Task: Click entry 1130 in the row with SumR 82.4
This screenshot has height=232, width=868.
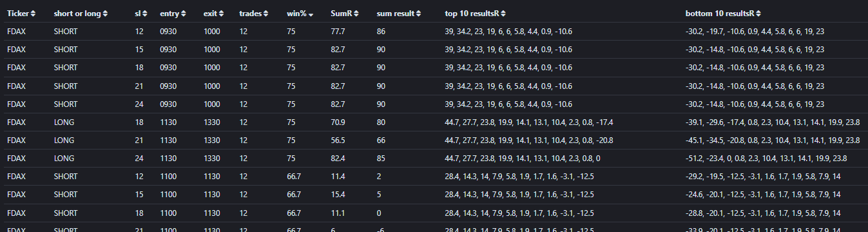Action: pyautogui.click(x=168, y=158)
